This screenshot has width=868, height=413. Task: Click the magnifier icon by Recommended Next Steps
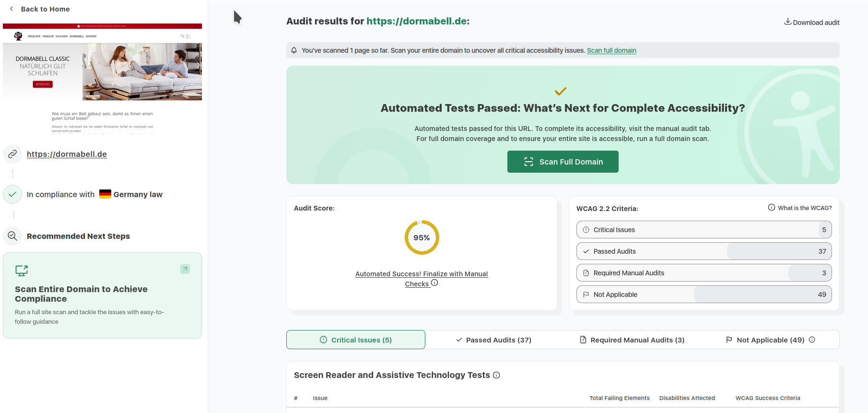(12, 236)
